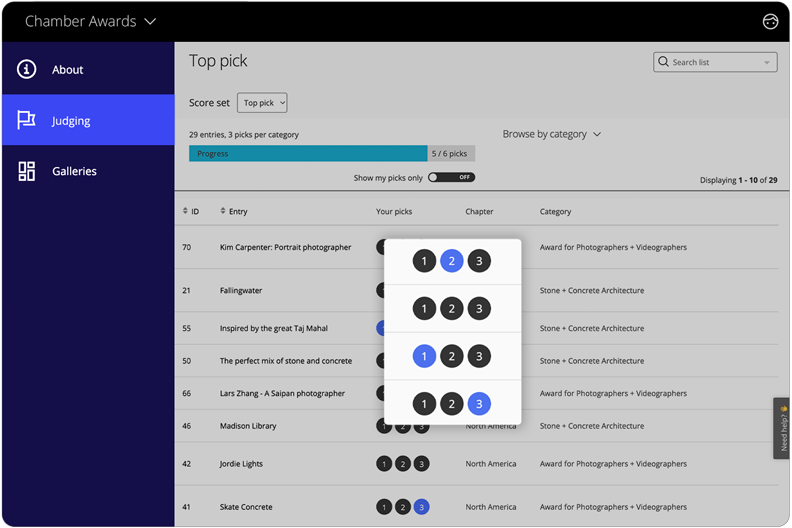Click the 29 entries, 3 picks per category text
Viewport: 792px width, 528px height.
pos(244,134)
